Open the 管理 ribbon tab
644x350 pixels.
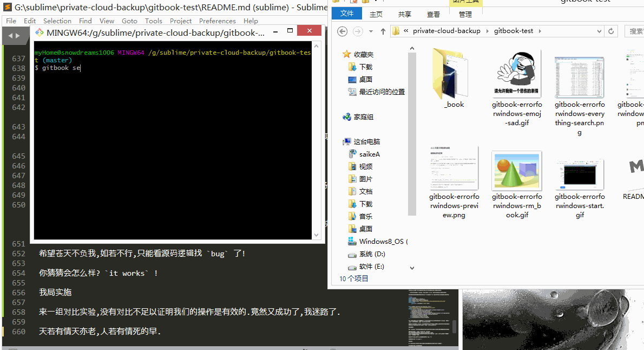(x=465, y=15)
